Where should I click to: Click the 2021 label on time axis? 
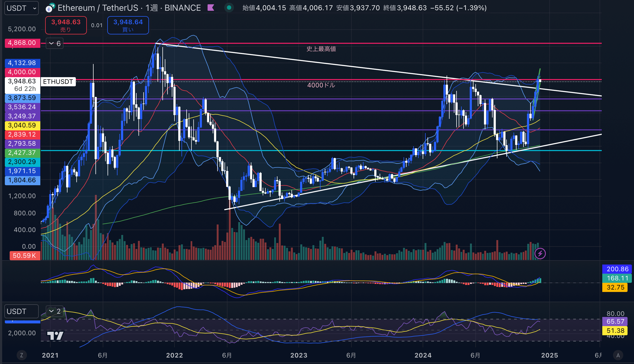(x=50, y=355)
